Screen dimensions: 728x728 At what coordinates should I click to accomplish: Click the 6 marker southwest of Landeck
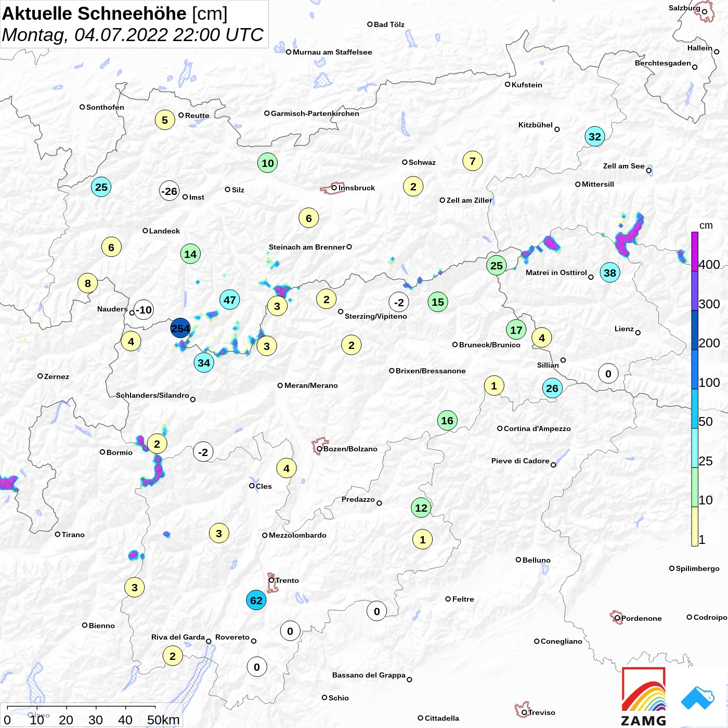pyautogui.click(x=111, y=247)
